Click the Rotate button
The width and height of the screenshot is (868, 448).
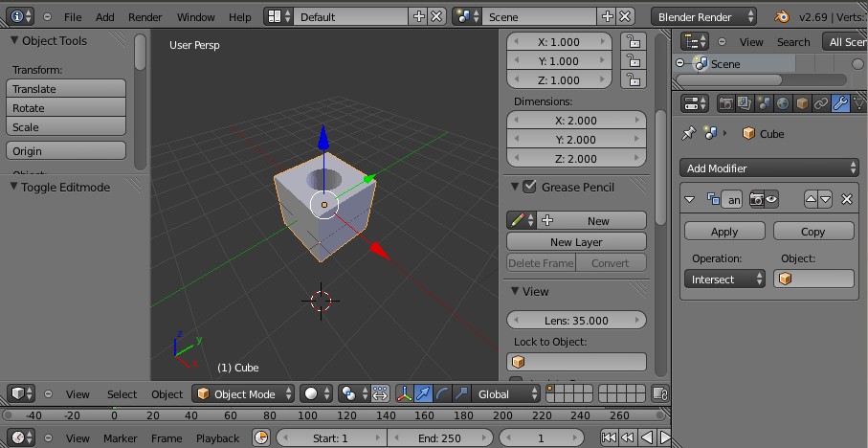(x=66, y=108)
